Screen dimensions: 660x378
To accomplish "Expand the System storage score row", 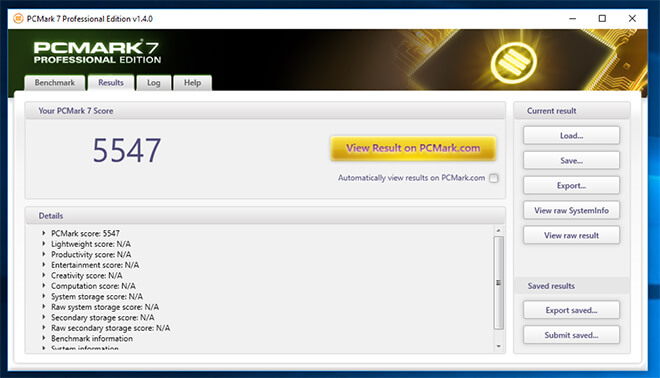I will (x=44, y=296).
